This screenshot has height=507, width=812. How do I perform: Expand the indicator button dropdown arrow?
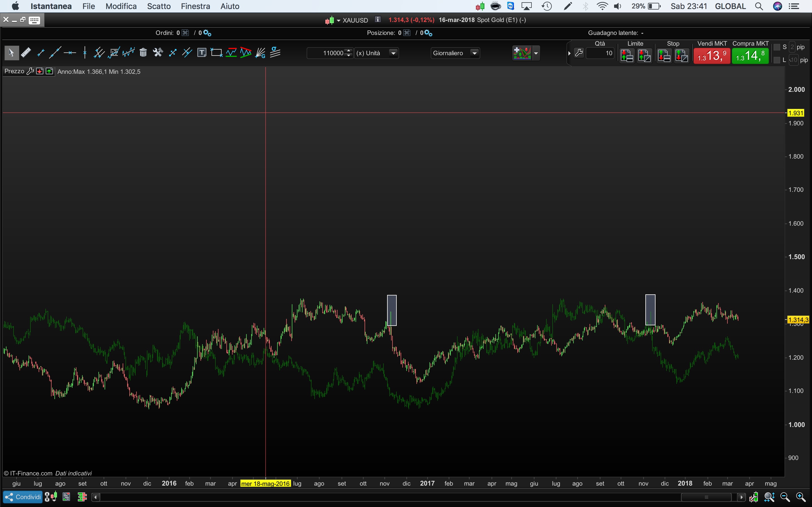[536, 53]
